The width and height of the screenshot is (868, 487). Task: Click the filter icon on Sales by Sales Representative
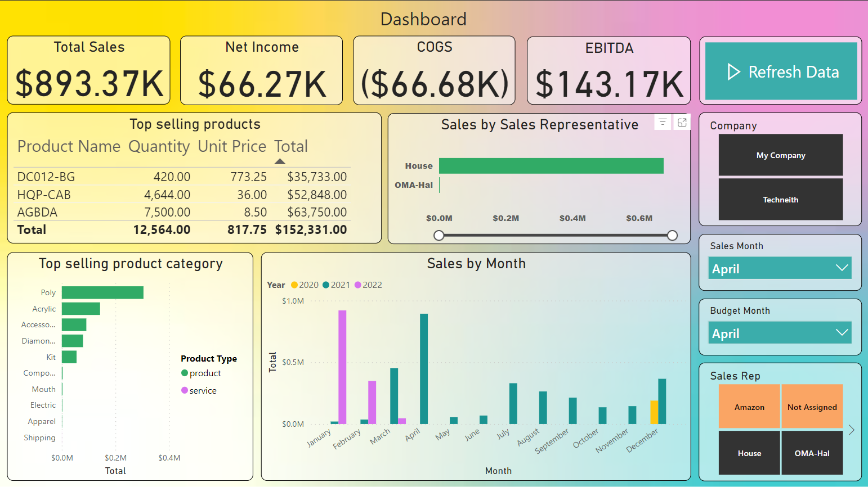point(662,121)
